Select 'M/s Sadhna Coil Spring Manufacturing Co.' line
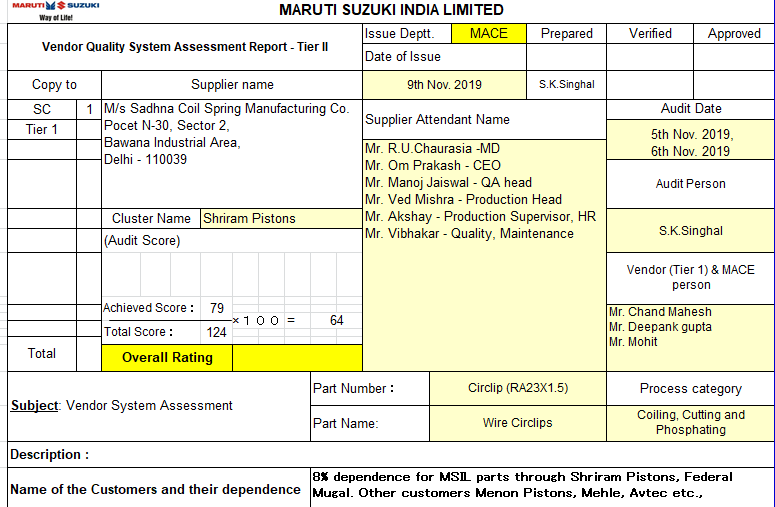775x507 pixels. pyautogui.click(x=226, y=109)
